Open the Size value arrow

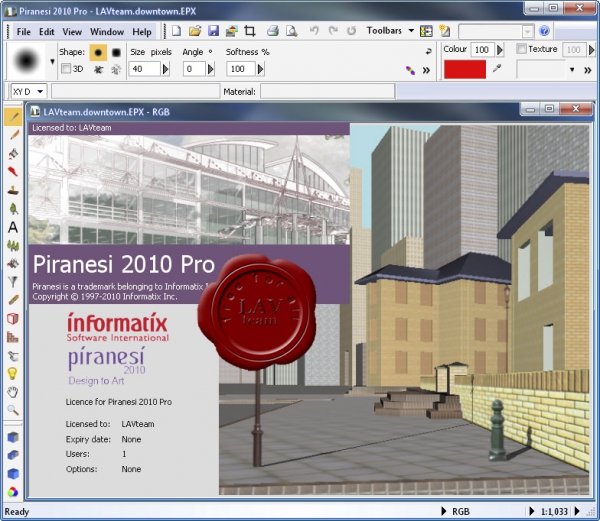pos(166,69)
